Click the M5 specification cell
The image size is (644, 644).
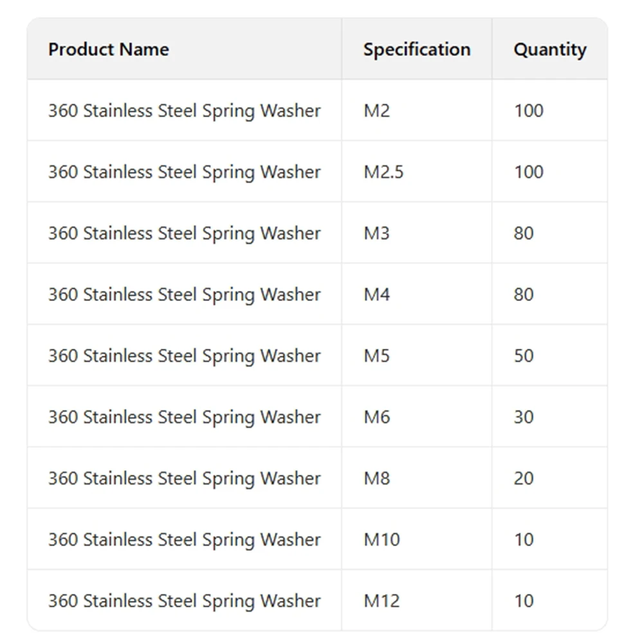click(377, 356)
